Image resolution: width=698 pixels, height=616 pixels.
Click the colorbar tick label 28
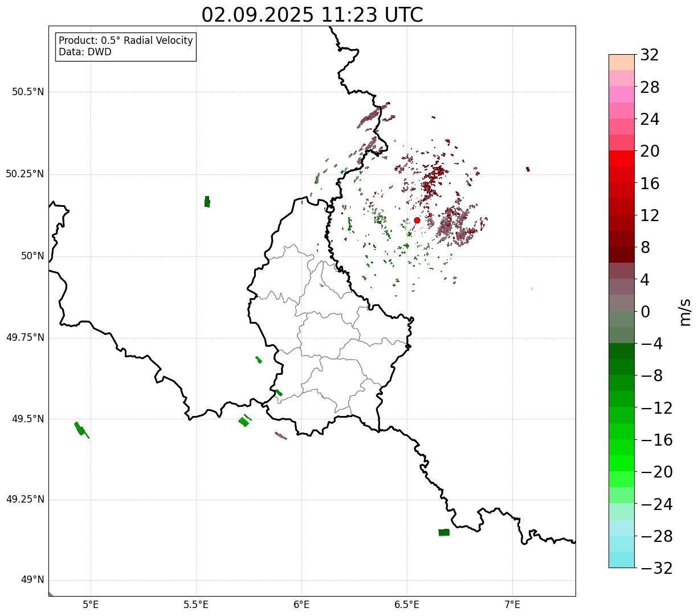[650, 88]
